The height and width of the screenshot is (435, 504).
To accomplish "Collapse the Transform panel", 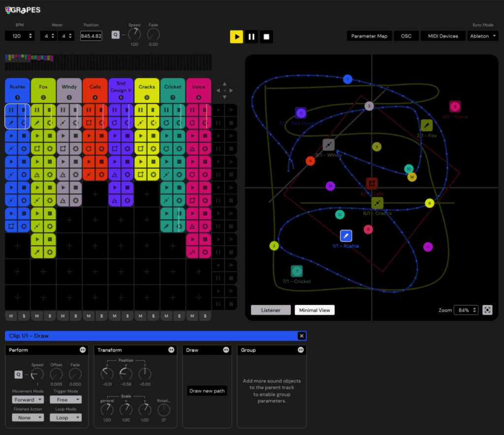I will click(171, 350).
